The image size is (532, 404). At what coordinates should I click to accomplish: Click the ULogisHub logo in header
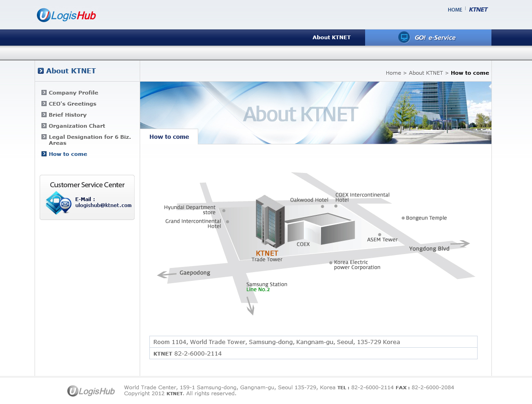click(x=66, y=15)
